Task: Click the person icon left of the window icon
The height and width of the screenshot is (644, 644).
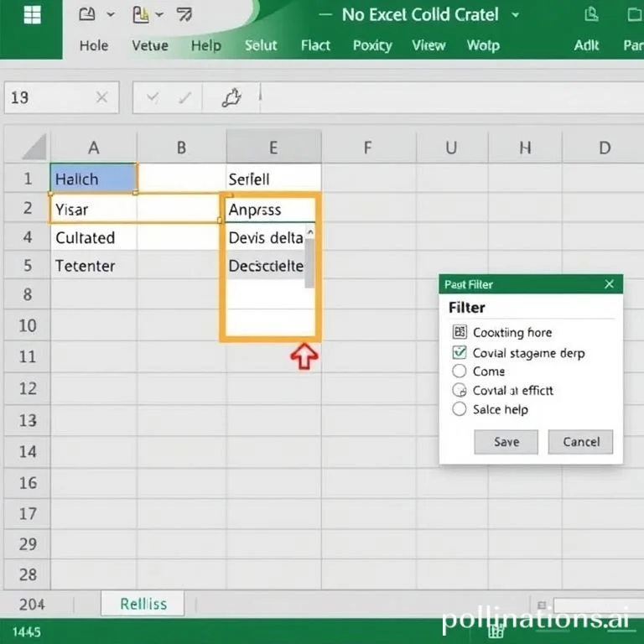Action: [x=590, y=15]
